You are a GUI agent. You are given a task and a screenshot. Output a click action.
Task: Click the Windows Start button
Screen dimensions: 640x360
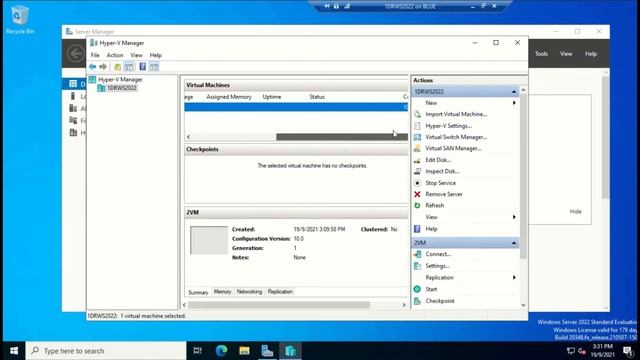13,351
